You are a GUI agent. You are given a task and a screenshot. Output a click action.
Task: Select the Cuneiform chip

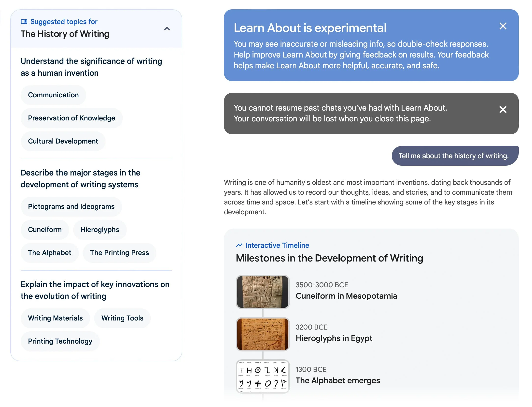45,230
